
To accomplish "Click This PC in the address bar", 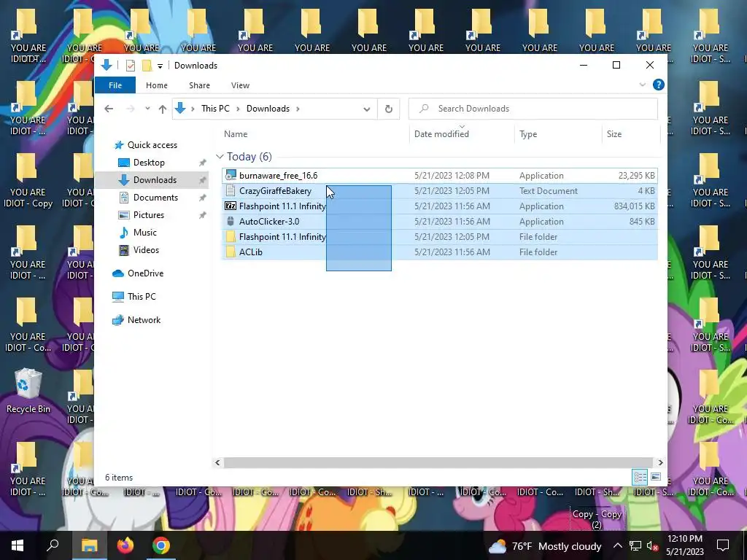I will [215, 109].
